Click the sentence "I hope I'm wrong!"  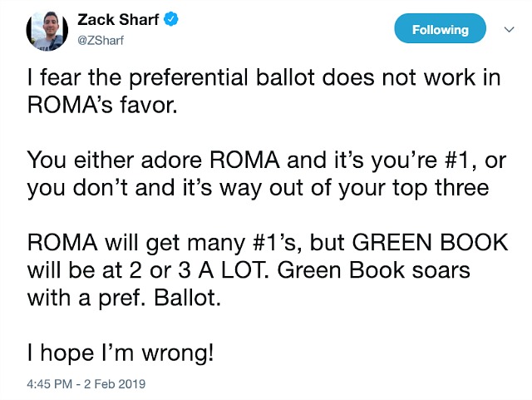(x=121, y=353)
